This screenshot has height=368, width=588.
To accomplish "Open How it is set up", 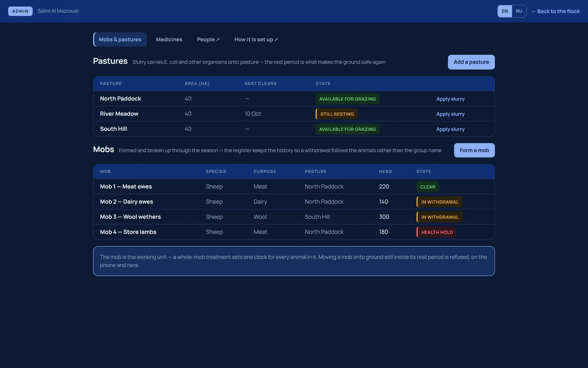I will (x=256, y=39).
